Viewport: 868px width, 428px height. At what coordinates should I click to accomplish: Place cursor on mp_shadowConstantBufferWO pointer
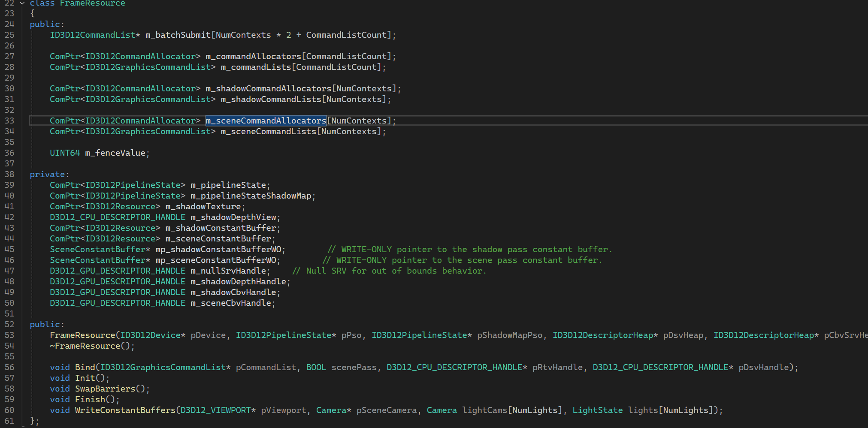tap(218, 249)
